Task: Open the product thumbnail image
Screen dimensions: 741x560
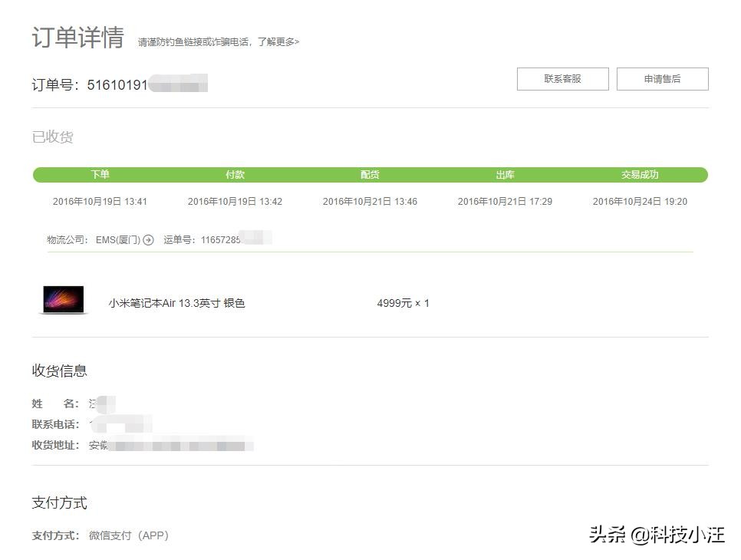Action: coord(63,301)
